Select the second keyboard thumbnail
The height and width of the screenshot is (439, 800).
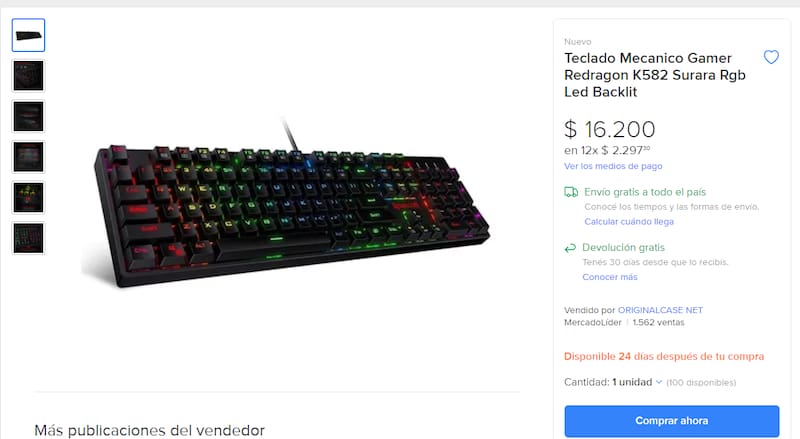click(29, 76)
